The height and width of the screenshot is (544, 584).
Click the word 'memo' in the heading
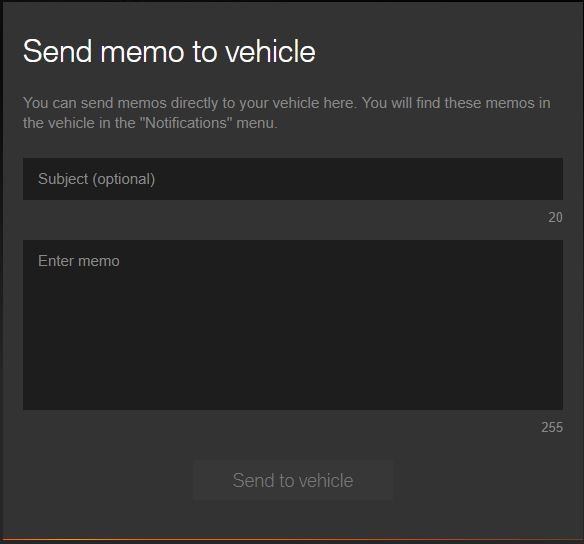click(142, 51)
